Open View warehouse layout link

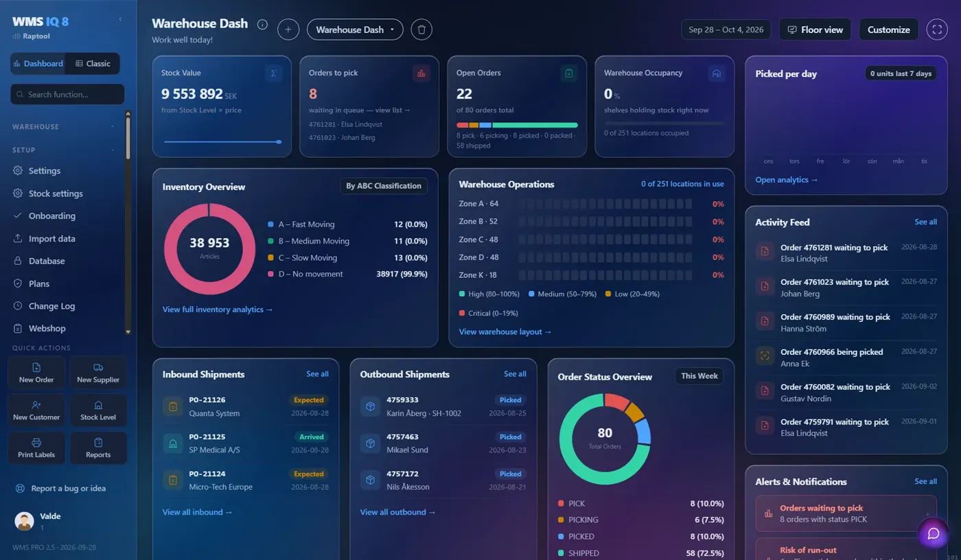[505, 332]
